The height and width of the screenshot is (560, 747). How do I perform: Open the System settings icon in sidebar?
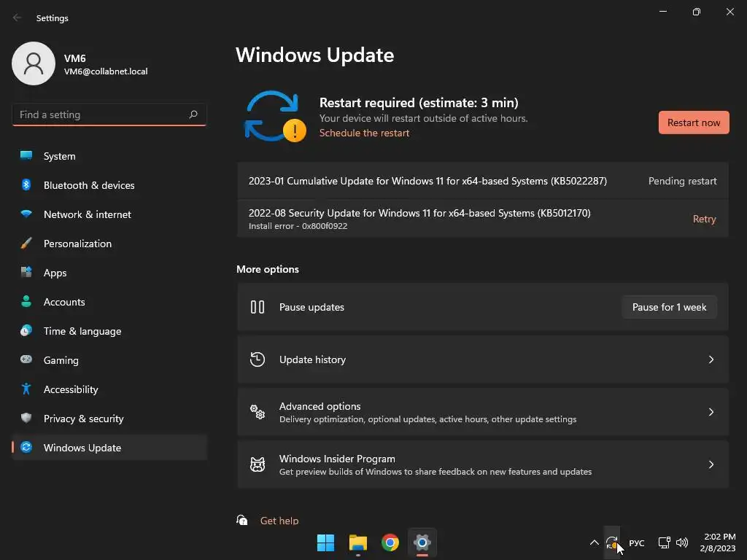(x=26, y=156)
